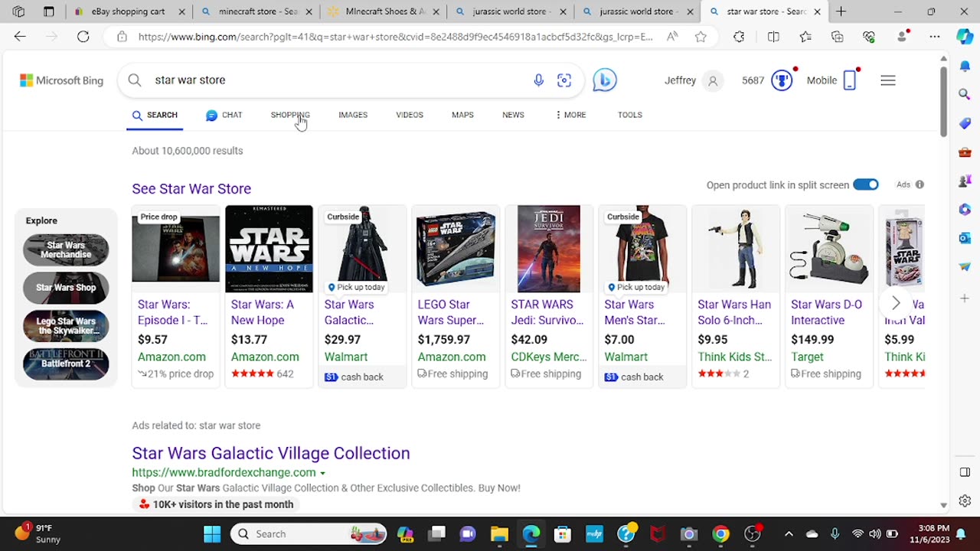Open Microsoft Store from the taskbar
Image resolution: width=980 pixels, height=551 pixels.
pyautogui.click(x=563, y=533)
